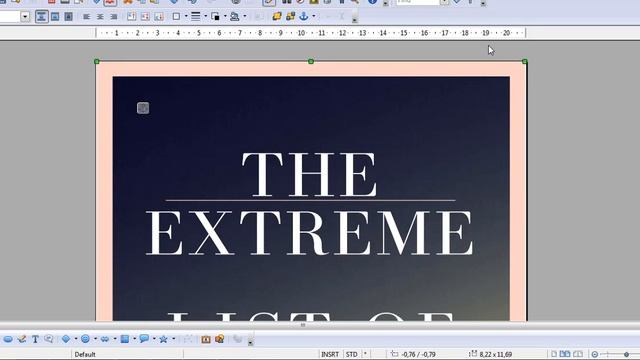Click the Bring to Front icon
Screen dimensions: 640x360
click(x=277, y=17)
